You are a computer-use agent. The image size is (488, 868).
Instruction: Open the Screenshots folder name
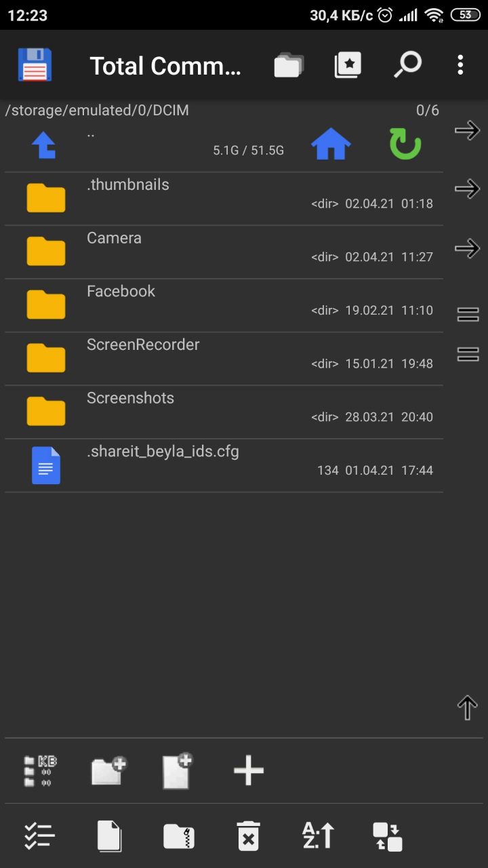(x=130, y=398)
